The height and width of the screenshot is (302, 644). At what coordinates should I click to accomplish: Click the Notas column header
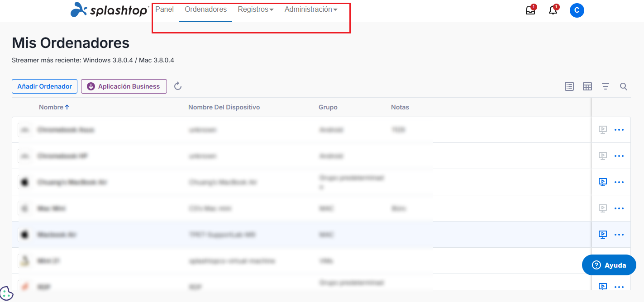[x=400, y=107]
